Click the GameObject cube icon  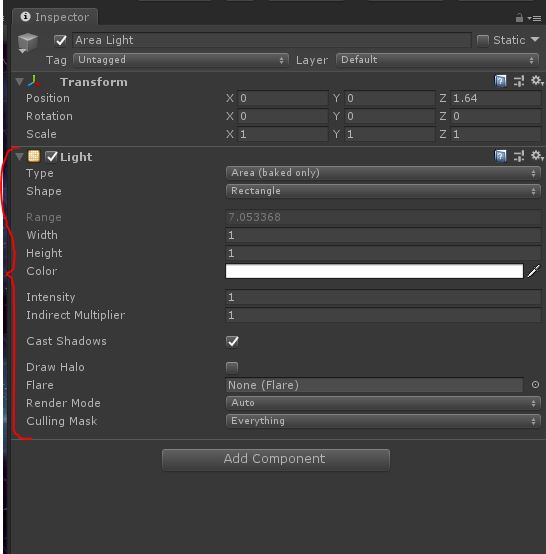(28, 42)
